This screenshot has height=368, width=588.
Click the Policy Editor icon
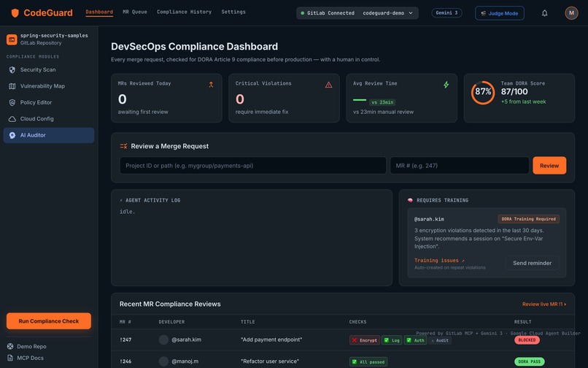click(12, 102)
